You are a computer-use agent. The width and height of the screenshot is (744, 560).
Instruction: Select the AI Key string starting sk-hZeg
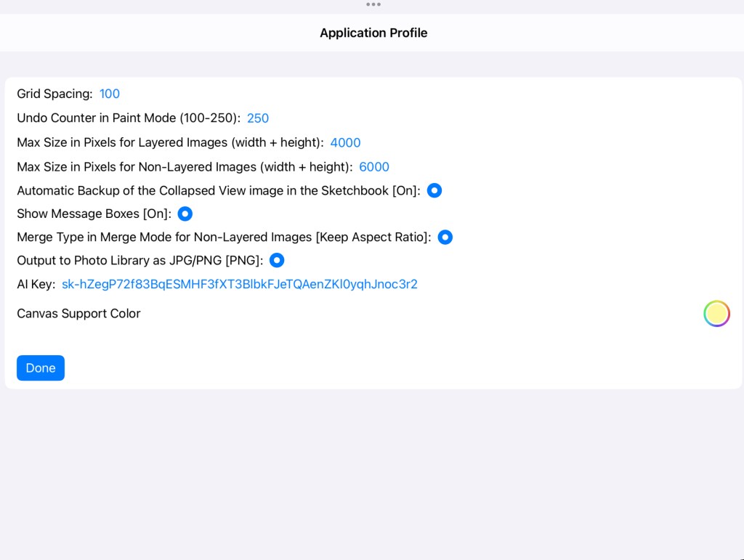pos(239,285)
